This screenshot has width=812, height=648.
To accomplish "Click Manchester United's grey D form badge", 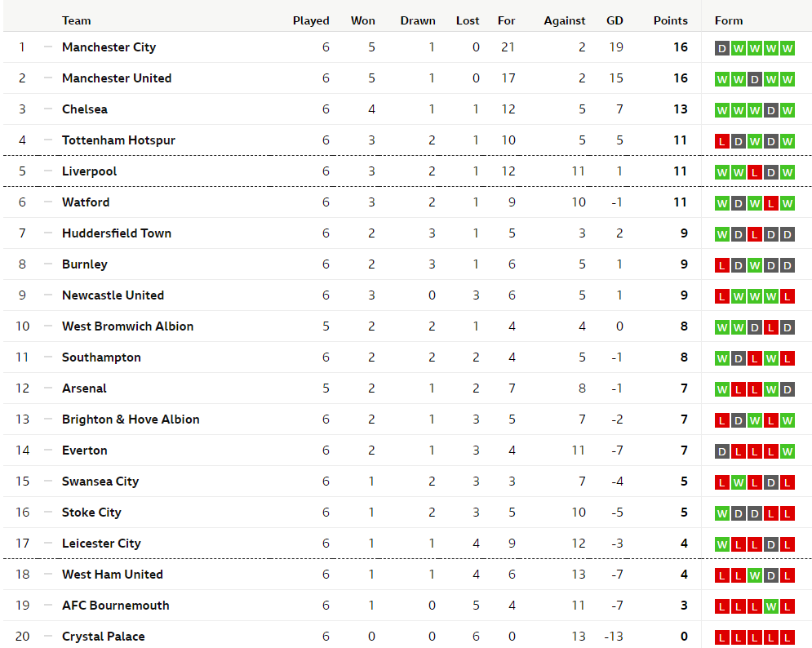I will coord(755,79).
